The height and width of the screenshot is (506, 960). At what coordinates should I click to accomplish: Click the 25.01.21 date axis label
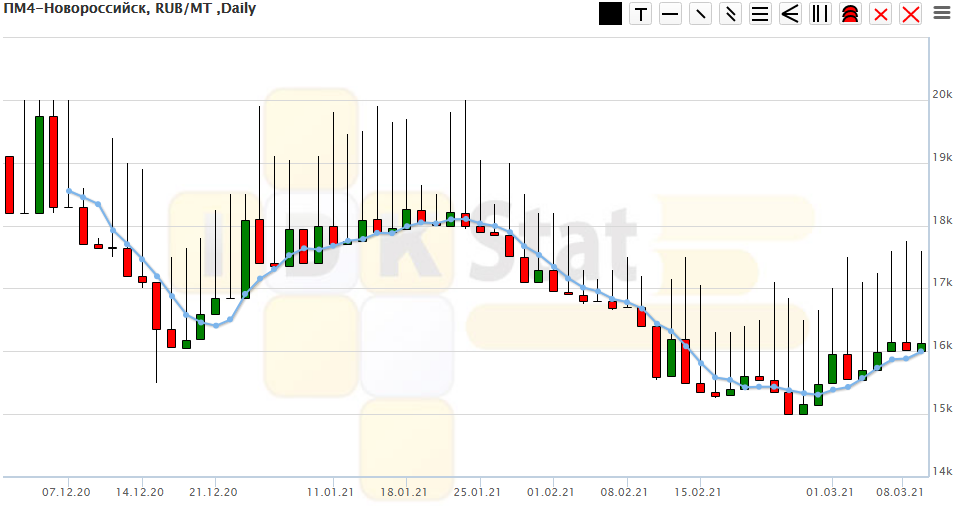tap(477, 492)
